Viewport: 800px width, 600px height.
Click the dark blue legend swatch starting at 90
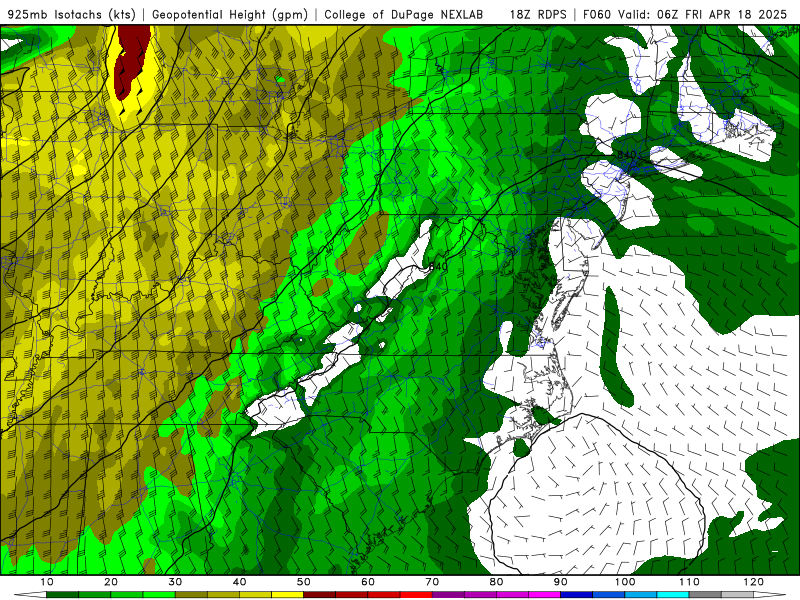577,595
